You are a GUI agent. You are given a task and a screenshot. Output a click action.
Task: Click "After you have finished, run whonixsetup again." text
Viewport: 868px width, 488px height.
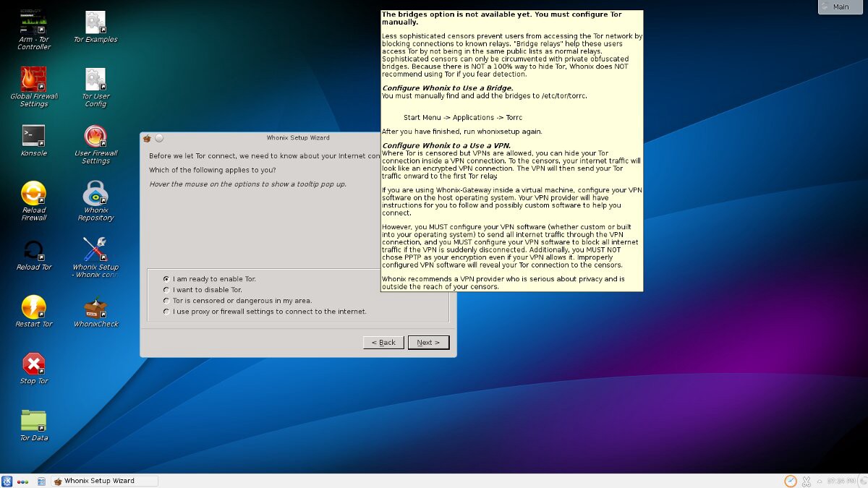(461, 132)
